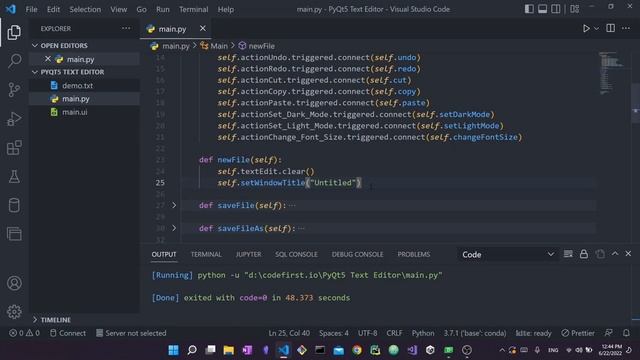The height and width of the screenshot is (360, 640).
Task: Unfold the saveFileAs function
Action: pos(174,228)
